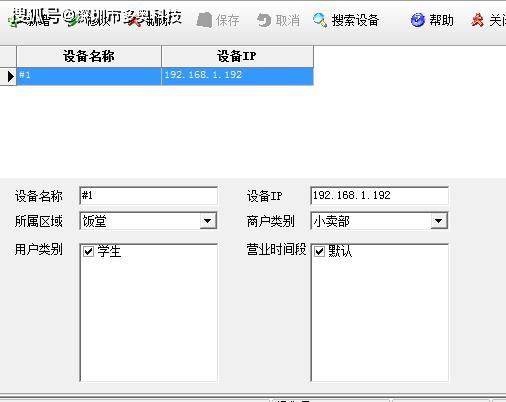506x402 pixels.
Task: Click the red 关闭 icon
Action: [x=477, y=20]
